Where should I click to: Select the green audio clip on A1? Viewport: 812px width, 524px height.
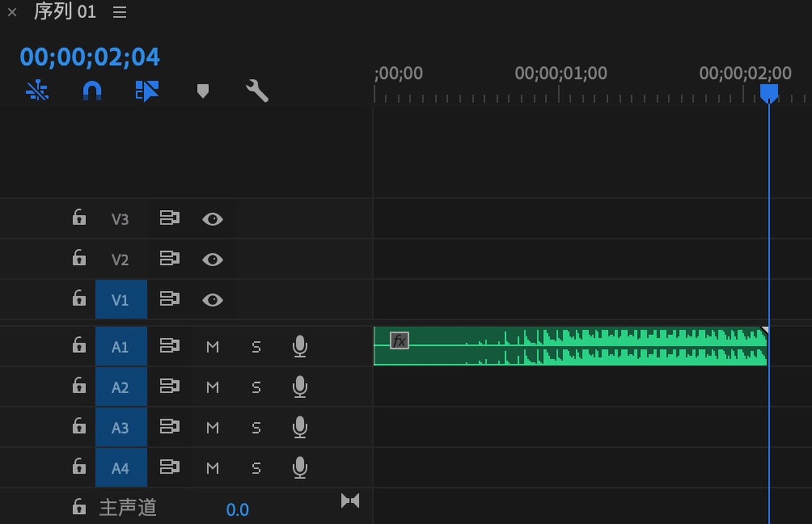point(570,346)
